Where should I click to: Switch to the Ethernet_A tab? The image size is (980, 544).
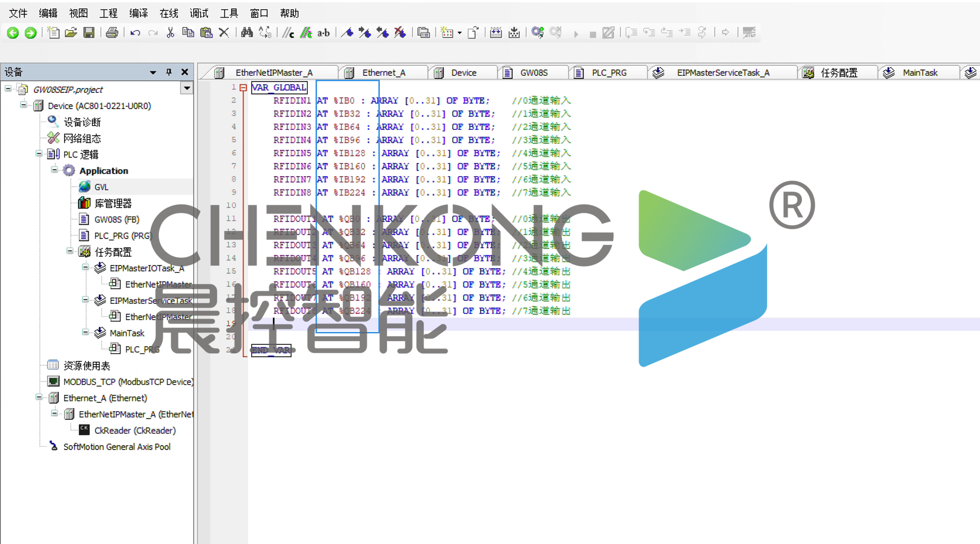pyautogui.click(x=384, y=72)
